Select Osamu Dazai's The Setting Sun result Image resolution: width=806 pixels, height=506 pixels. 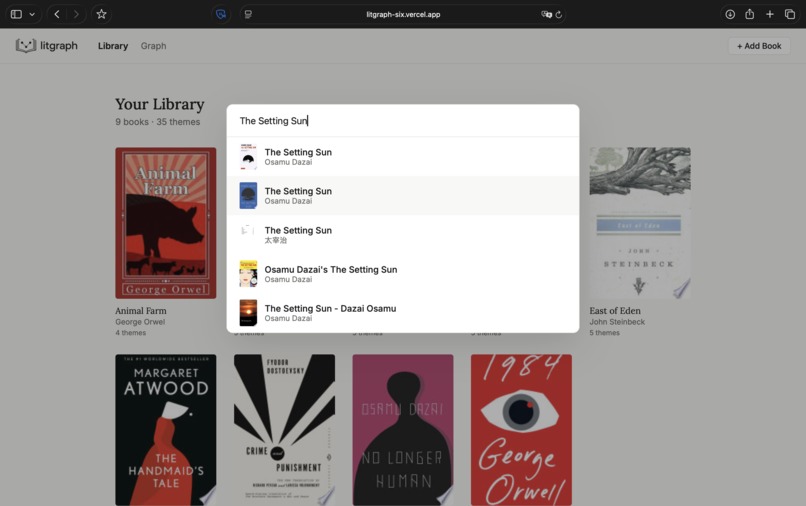tap(403, 274)
